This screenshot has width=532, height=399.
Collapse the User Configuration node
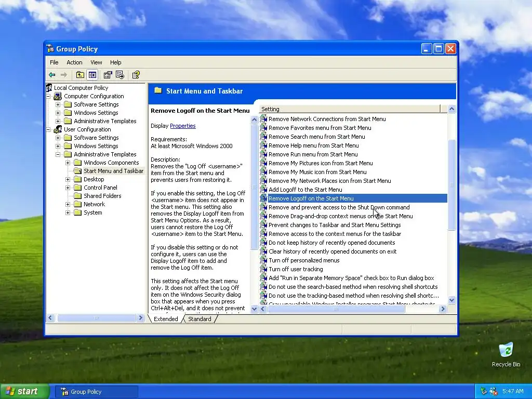point(48,129)
